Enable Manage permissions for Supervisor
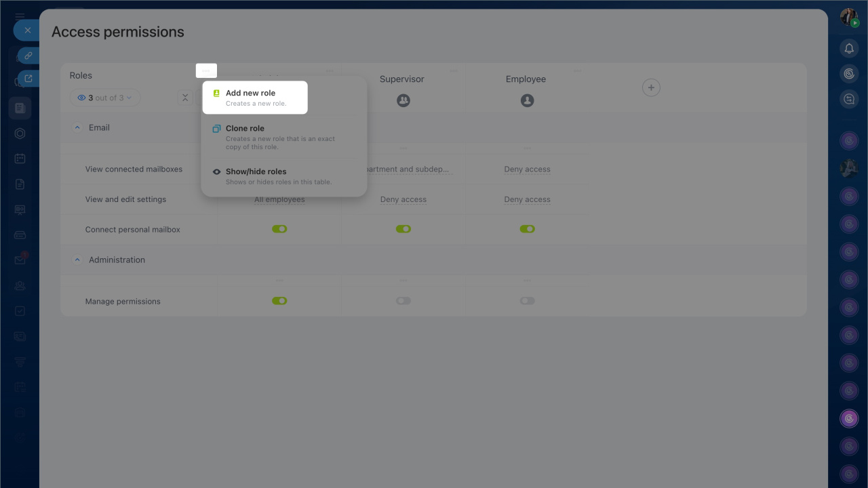Screen dimensions: 868x488 coord(403,301)
